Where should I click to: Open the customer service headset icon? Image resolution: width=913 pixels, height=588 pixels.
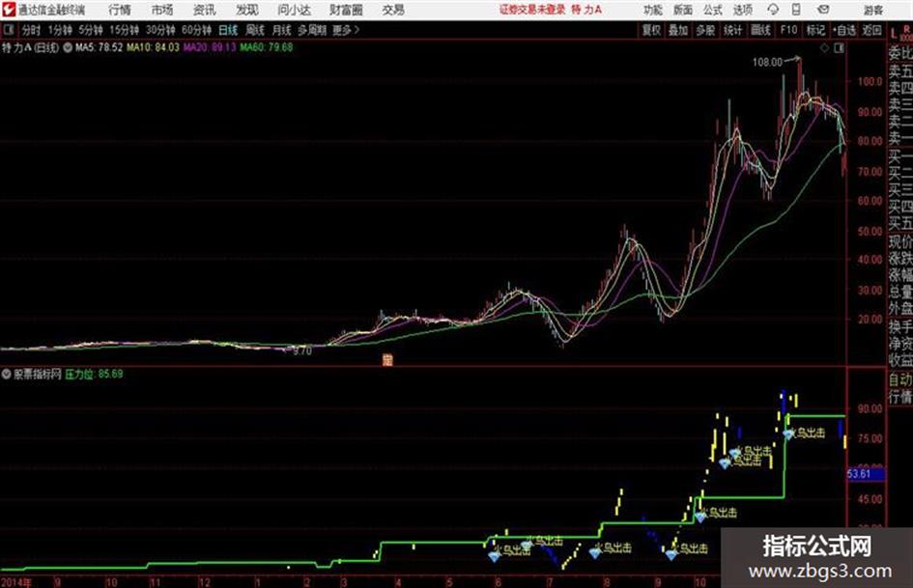pos(773,10)
